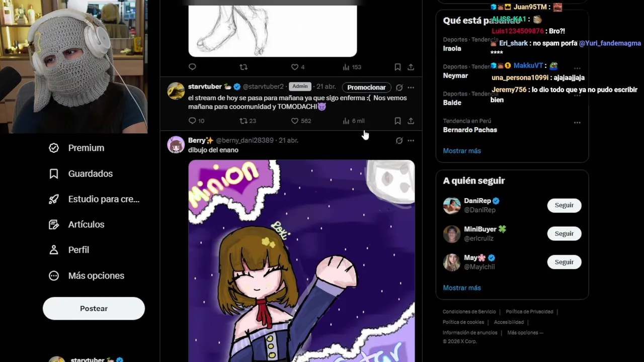Like the sketch post with 4 likes
Screen dimensions: 644x362
tap(298, 67)
